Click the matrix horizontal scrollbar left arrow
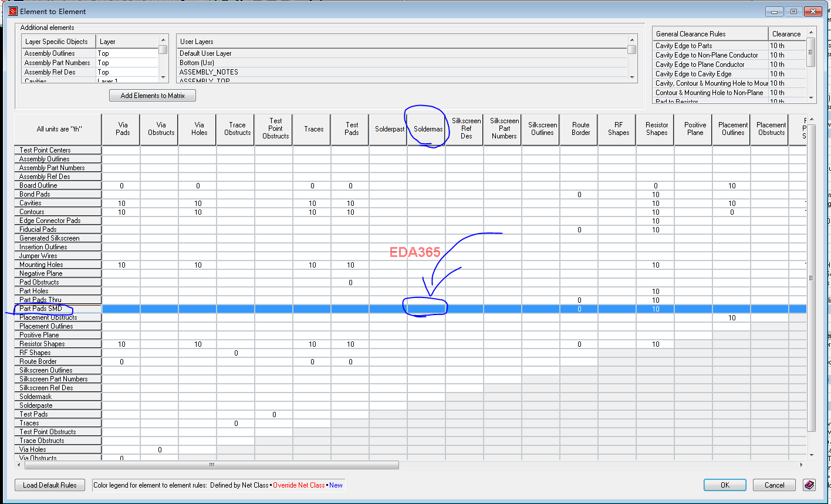Image resolution: width=831 pixels, height=504 pixels. [x=19, y=465]
